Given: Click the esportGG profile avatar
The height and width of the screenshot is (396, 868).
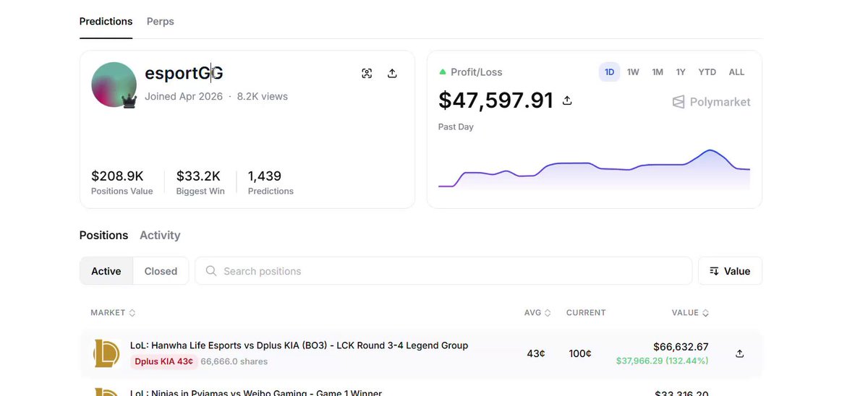Looking at the screenshot, I should tap(114, 85).
